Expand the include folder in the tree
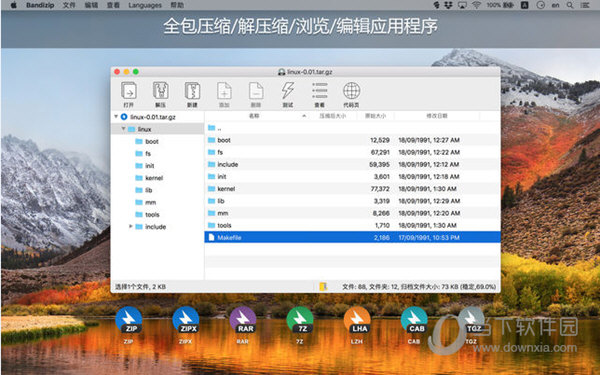This screenshot has height=375, width=600. point(131,227)
